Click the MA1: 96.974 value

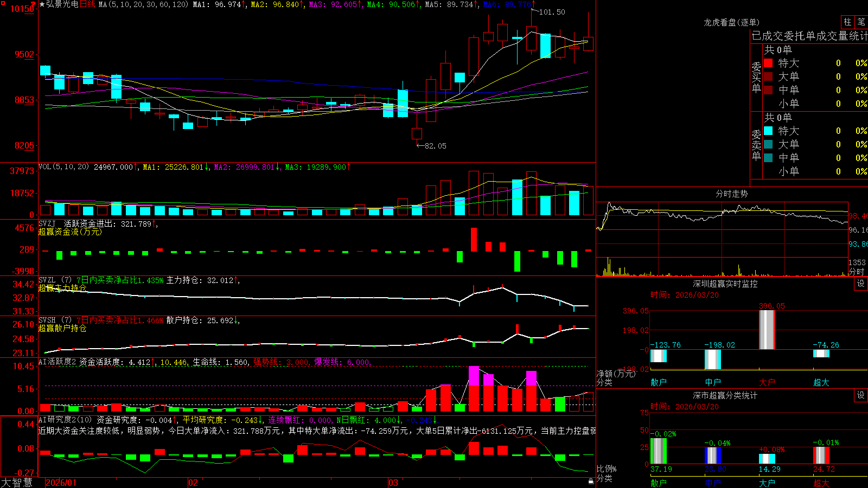(x=217, y=4)
